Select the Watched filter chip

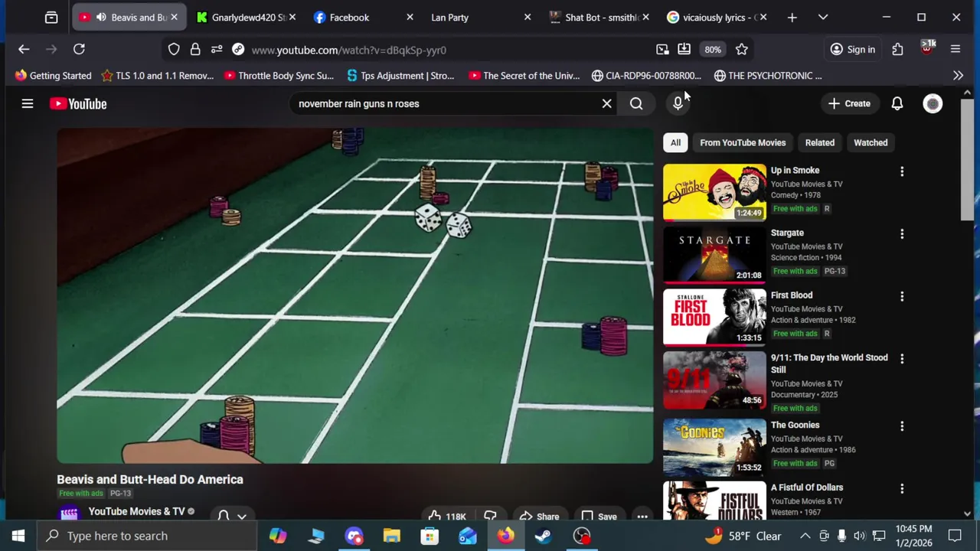[x=871, y=142]
